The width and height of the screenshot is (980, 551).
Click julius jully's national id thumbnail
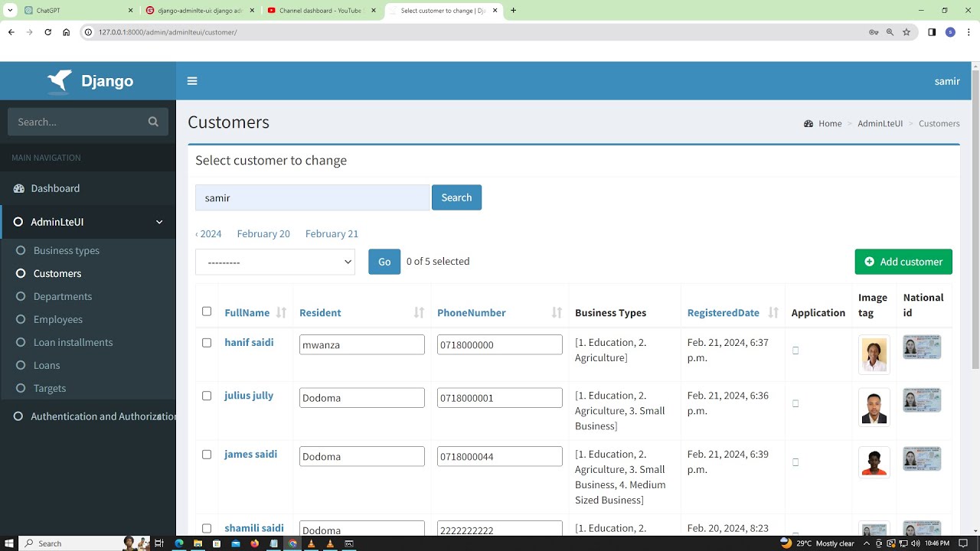point(922,399)
